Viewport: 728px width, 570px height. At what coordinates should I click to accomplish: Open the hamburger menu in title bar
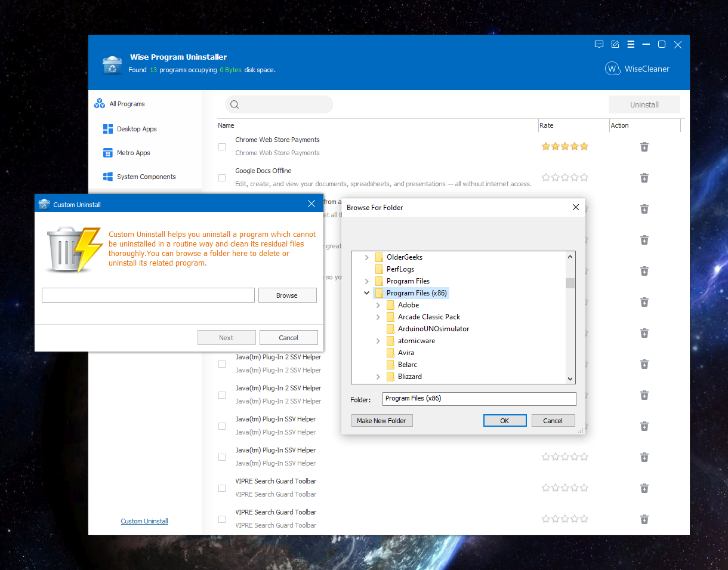631,45
